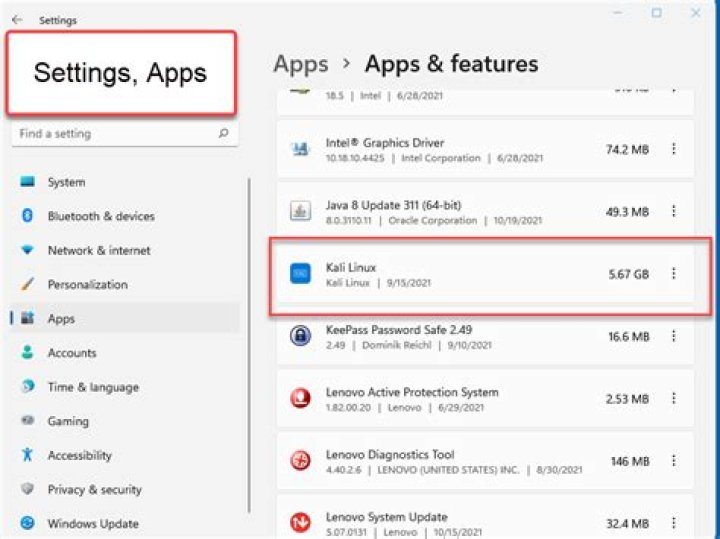Screen dimensions: 720x539
Task: Click the Personalization paintbrush icon
Action: 28,284
